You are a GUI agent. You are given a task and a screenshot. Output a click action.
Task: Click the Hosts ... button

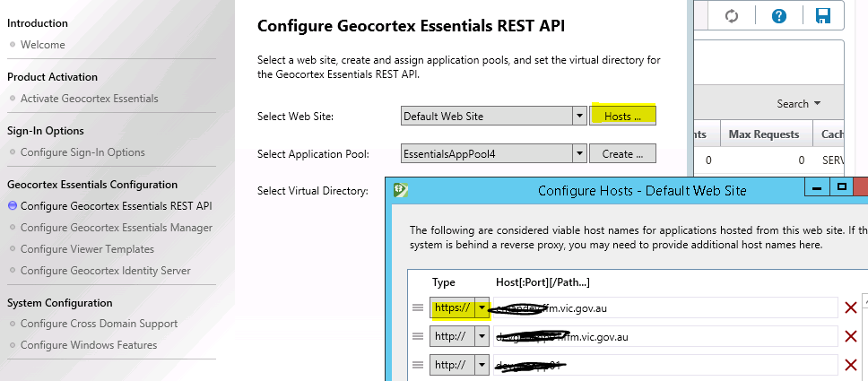(623, 117)
